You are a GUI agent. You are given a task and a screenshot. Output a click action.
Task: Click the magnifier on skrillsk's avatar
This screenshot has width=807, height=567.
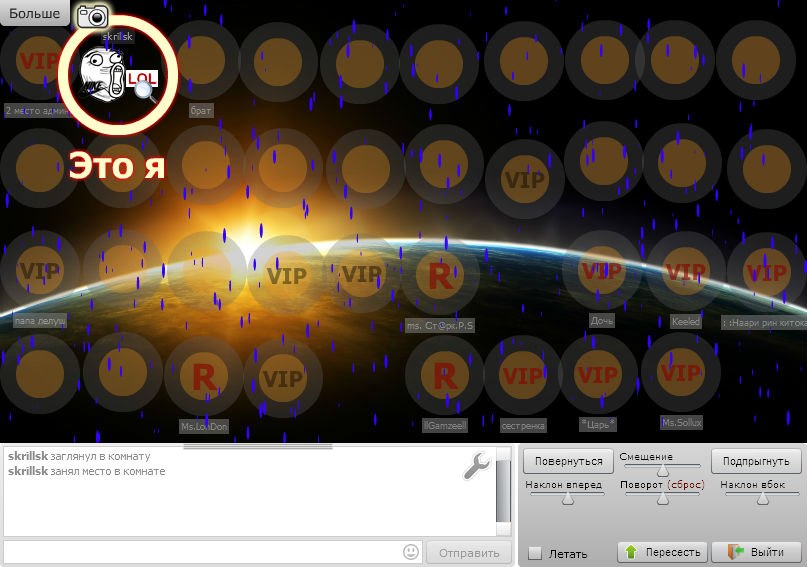[x=145, y=91]
